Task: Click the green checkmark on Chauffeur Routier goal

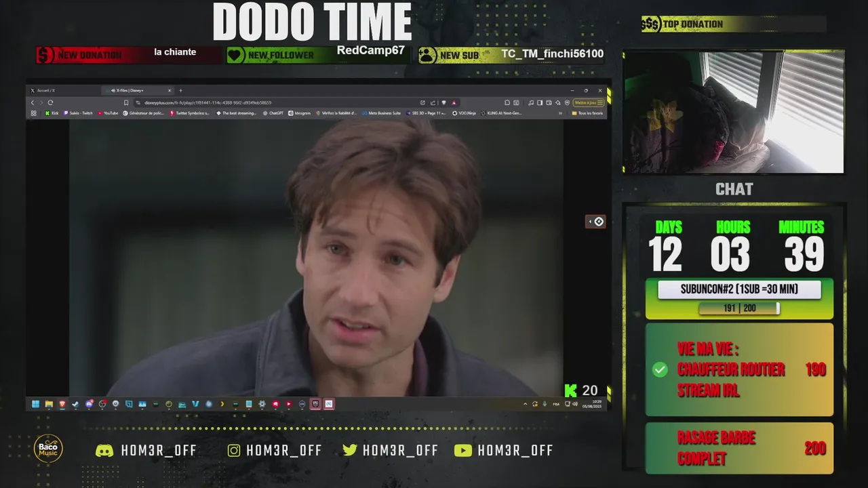Action: click(x=660, y=370)
